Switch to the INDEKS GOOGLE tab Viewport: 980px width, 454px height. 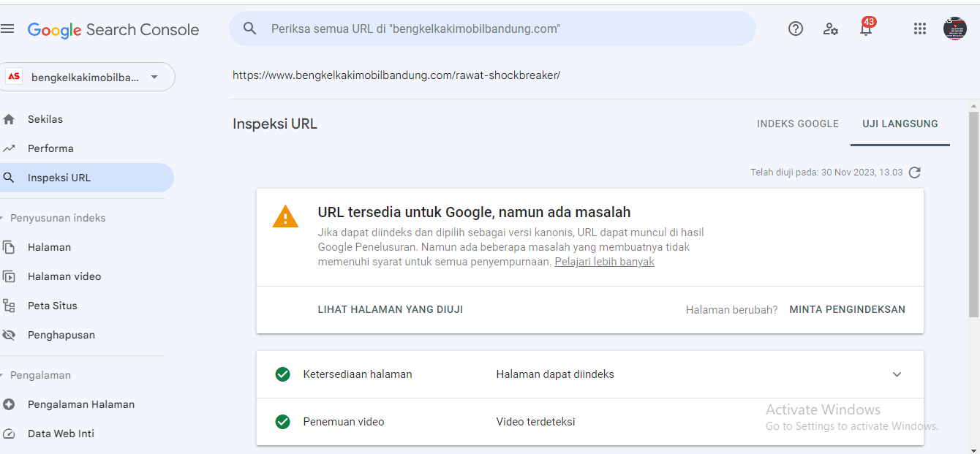(798, 124)
